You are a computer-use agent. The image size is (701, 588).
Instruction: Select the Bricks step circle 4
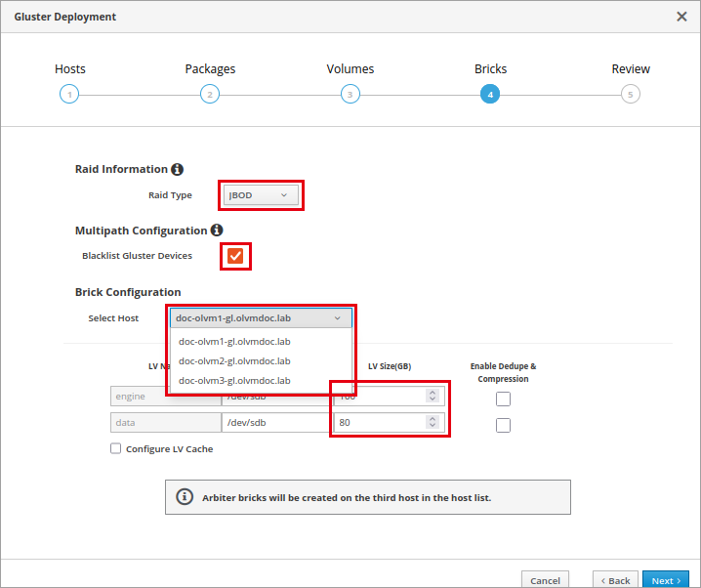[x=490, y=95]
